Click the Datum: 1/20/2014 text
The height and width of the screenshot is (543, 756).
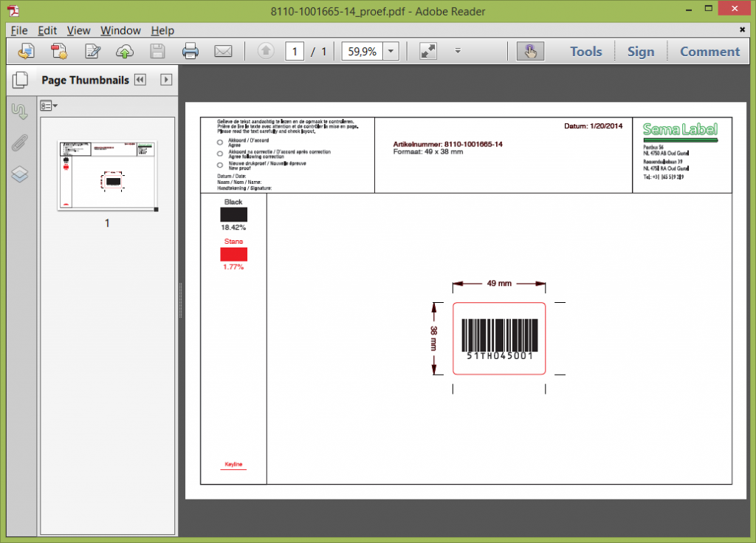[x=593, y=126]
